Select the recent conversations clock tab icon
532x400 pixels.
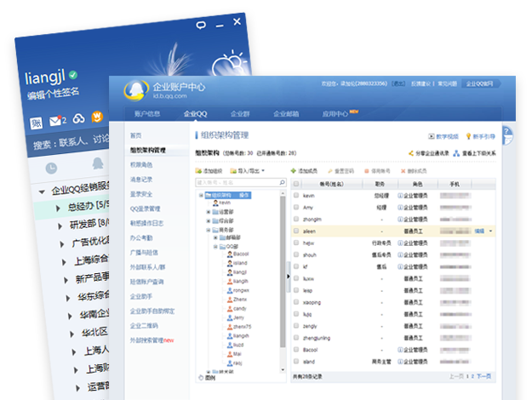51,168
